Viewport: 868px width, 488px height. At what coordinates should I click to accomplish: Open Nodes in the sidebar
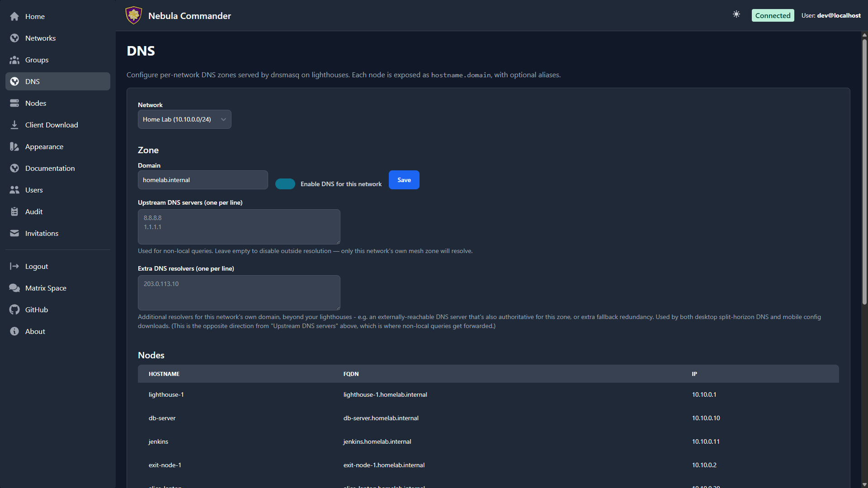click(x=58, y=103)
